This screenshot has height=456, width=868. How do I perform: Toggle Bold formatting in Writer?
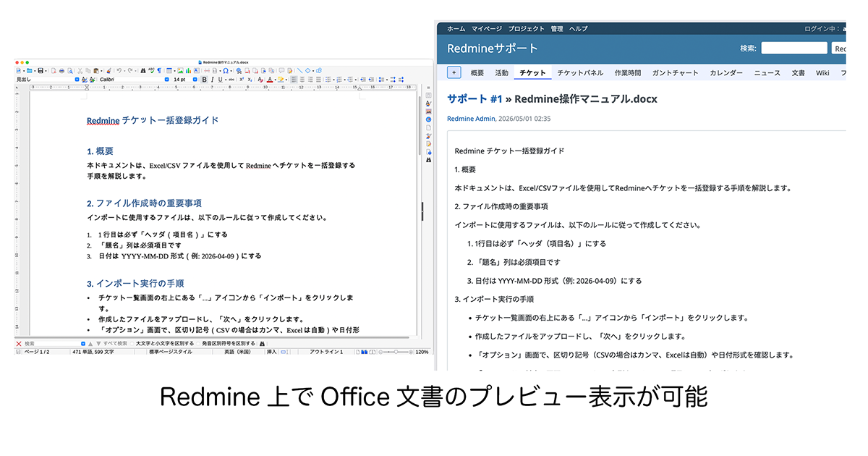(x=204, y=80)
